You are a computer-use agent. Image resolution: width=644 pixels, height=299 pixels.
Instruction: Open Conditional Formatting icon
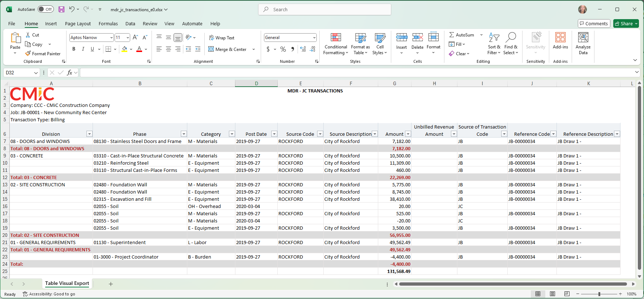(x=336, y=37)
